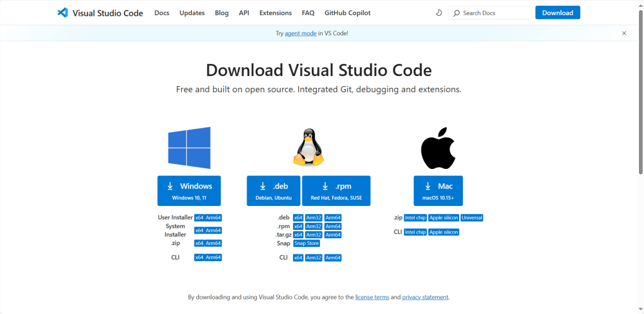Select Arm32 for Linux CLI row
The width and height of the screenshot is (644, 314).
(314, 257)
